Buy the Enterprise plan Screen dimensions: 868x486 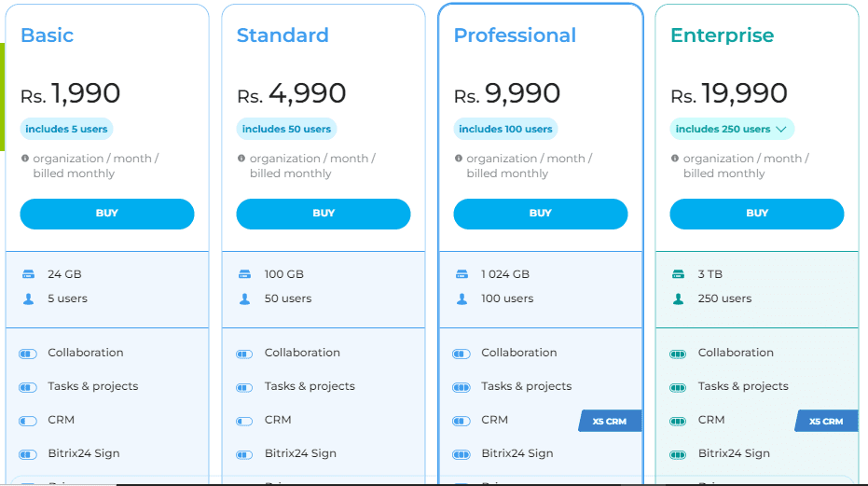click(x=757, y=214)
